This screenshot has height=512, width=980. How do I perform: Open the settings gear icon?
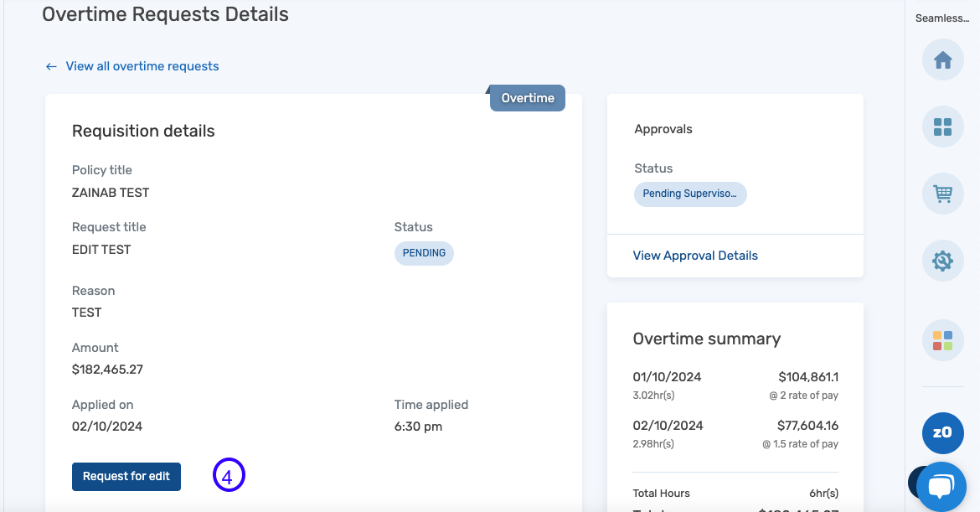[x=942, y=261]
